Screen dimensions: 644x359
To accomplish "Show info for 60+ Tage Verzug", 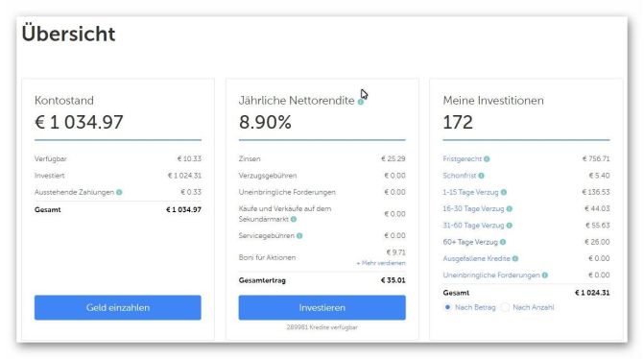I will point(503,242).
